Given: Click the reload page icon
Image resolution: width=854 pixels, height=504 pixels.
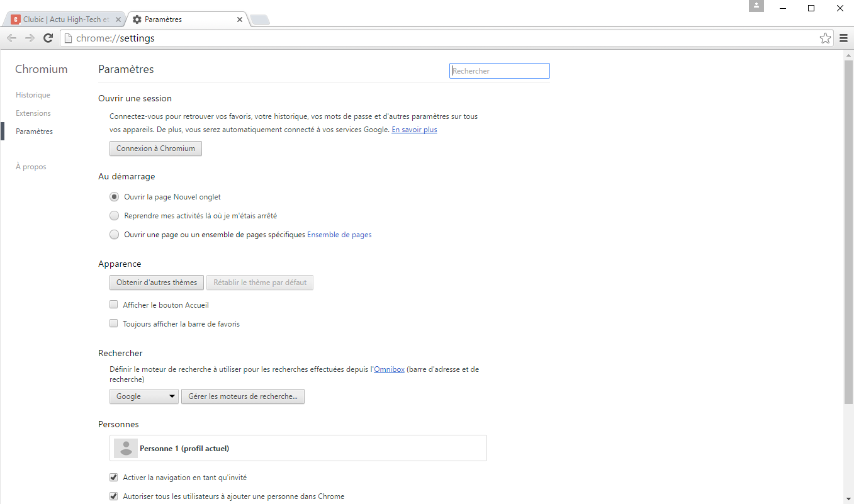Looking at the screenshot, I should 48,38.
